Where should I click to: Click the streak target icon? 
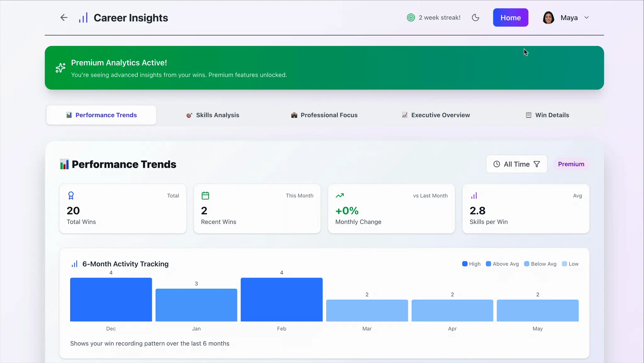411,18
